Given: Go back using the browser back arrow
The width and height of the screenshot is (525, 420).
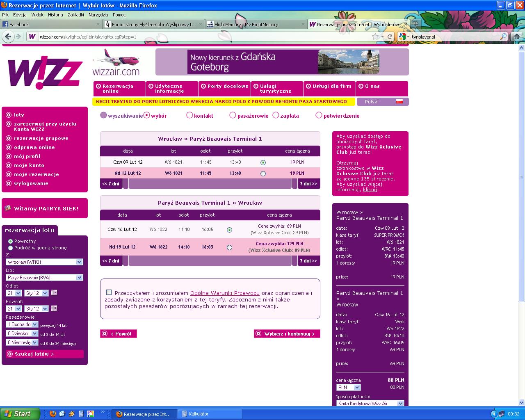Looking at the screenshot, I should click(8, 37).
